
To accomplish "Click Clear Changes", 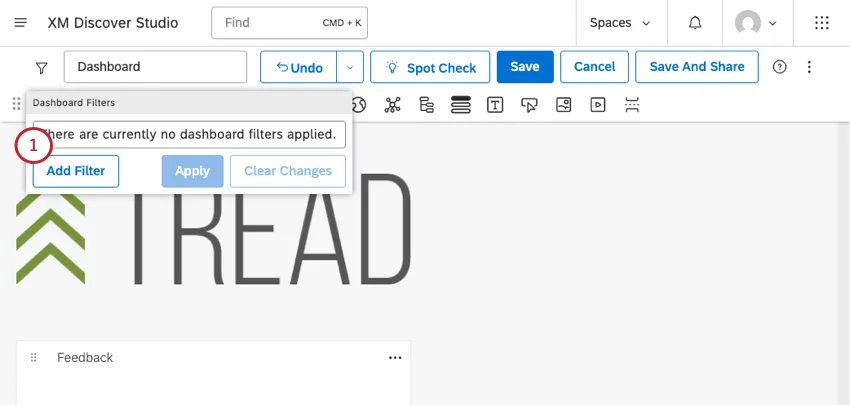I will 288,171.
